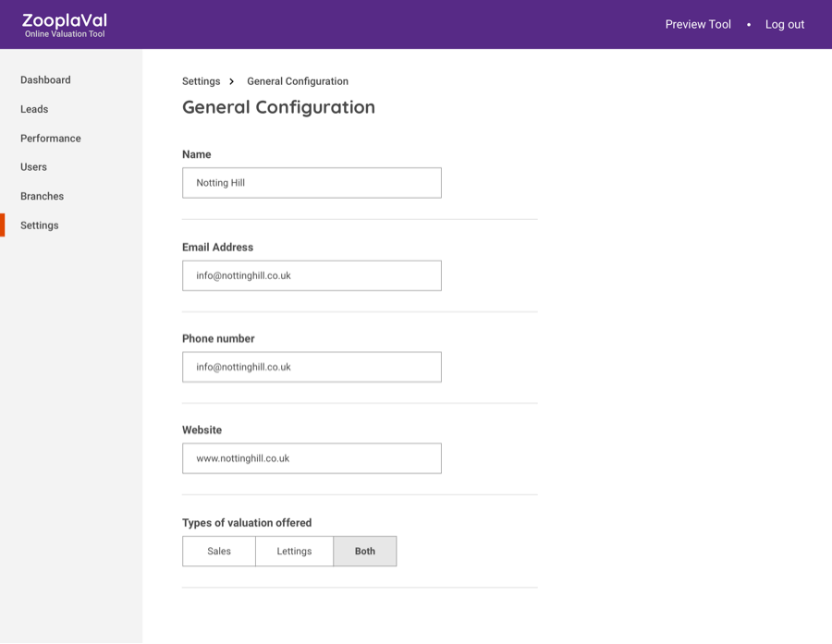Click the breadcrumb chevron arrow

click(231, 81)
